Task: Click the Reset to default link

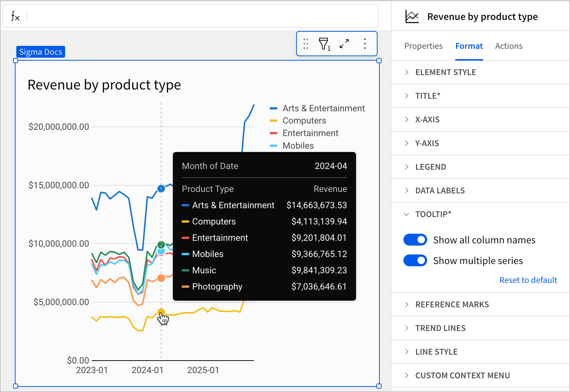Action: pos(528,280)
